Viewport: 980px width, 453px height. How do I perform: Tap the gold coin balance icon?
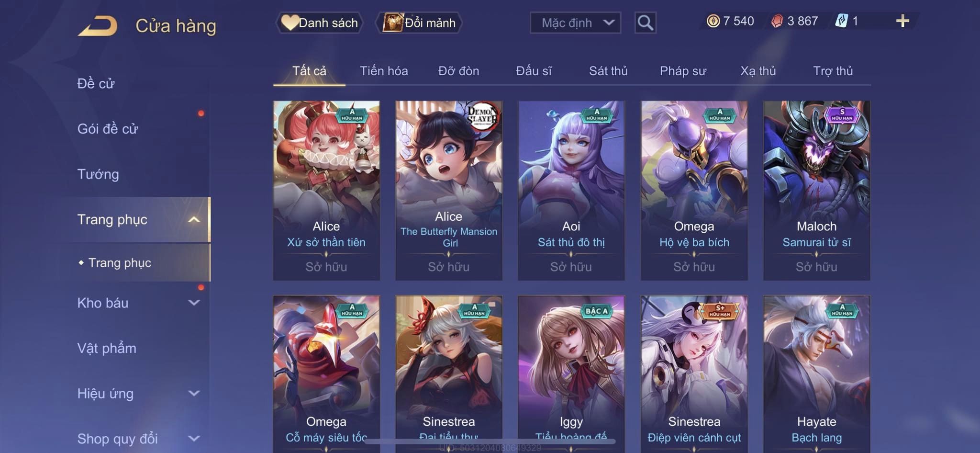[x=713, y=21]
